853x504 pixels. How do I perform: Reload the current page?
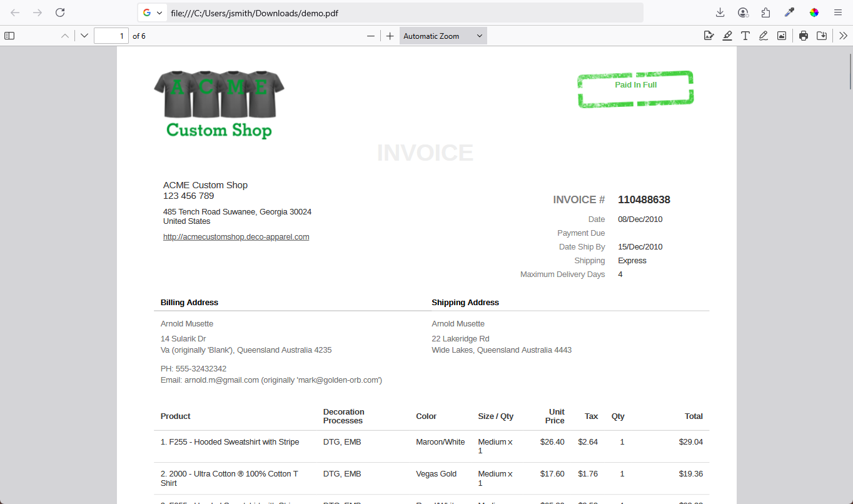[60, 13]
